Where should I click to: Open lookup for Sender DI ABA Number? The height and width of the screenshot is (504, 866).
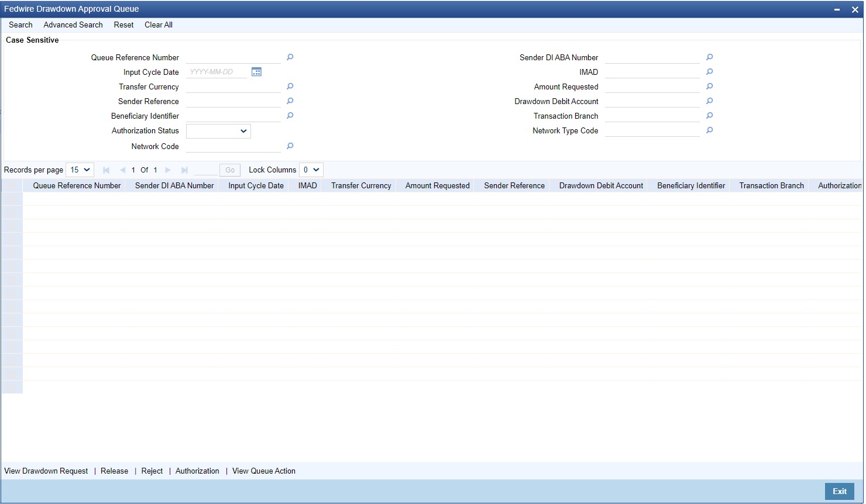(x=709, y=57)
